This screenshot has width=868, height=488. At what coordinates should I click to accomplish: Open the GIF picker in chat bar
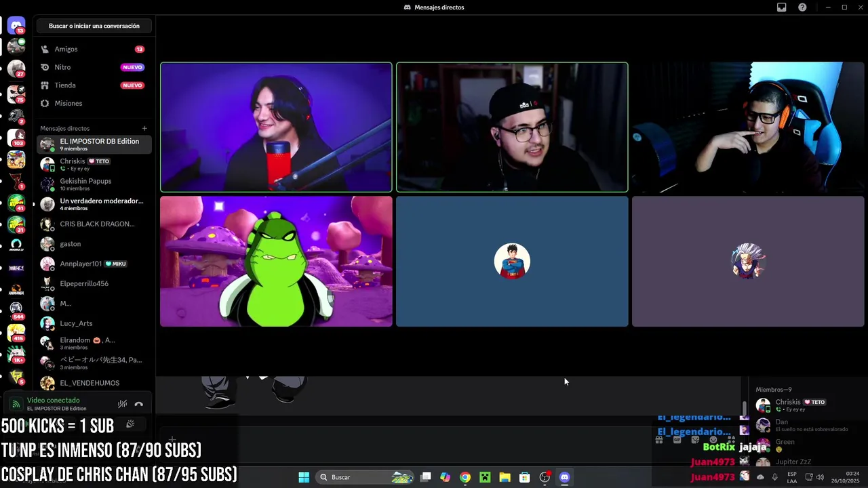(x=677, y=439)
